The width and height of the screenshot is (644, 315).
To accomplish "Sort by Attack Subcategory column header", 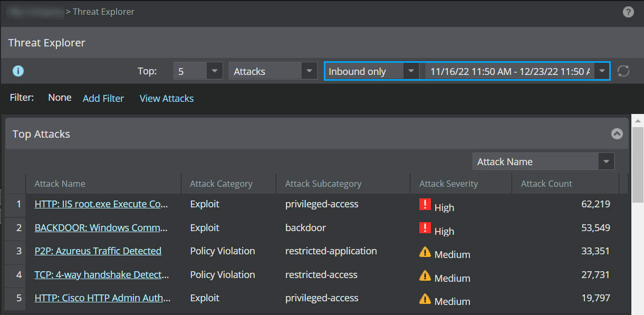I will (x=343, y=184).
